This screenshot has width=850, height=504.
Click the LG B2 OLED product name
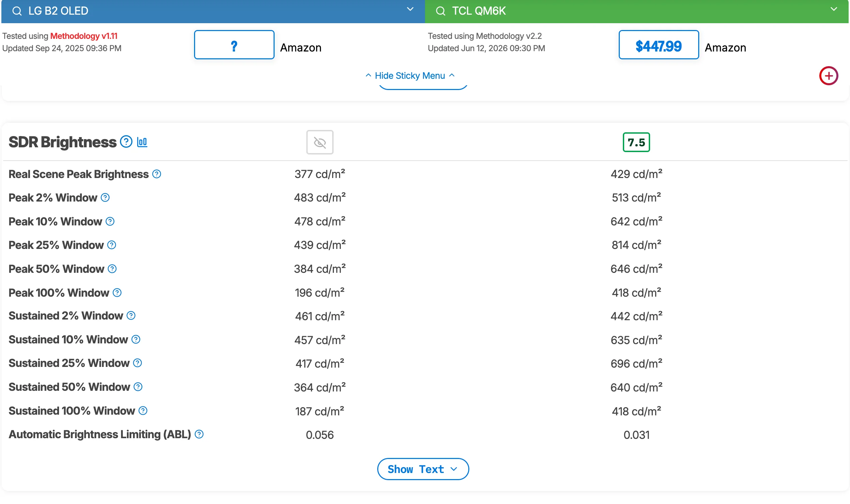tap(58, 11)
